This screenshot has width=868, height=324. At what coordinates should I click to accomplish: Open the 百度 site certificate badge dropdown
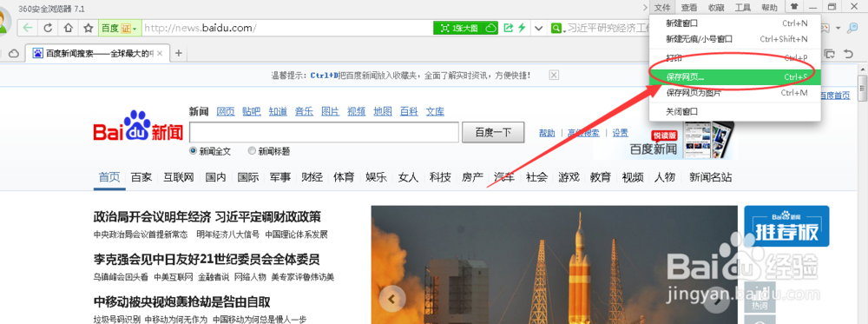coord(119,28)
